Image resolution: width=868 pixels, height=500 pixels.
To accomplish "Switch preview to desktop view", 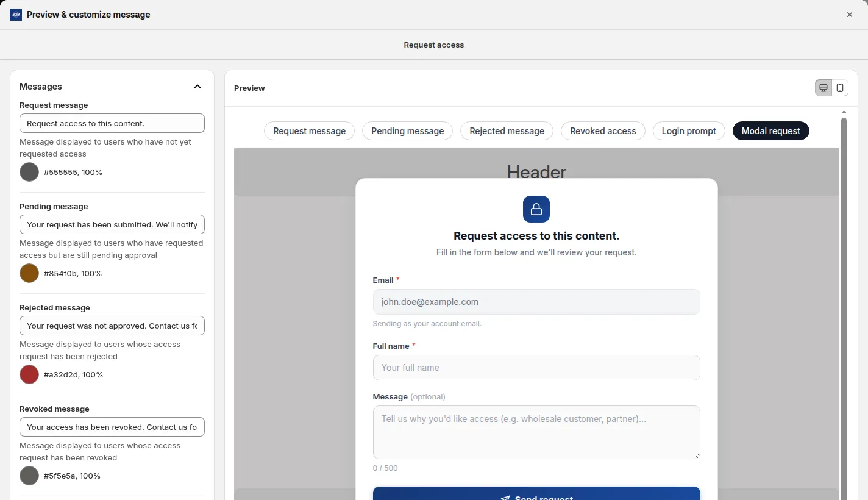I will pos(824,88).
